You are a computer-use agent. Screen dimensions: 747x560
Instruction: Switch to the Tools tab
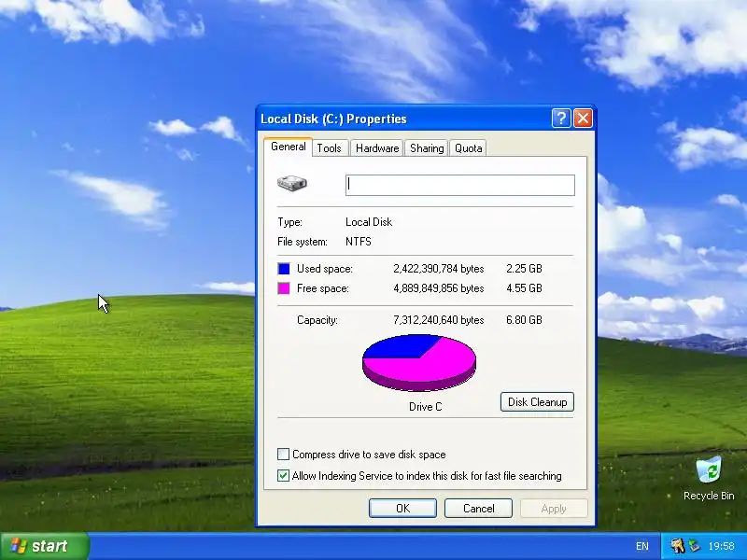coord(330,148)
